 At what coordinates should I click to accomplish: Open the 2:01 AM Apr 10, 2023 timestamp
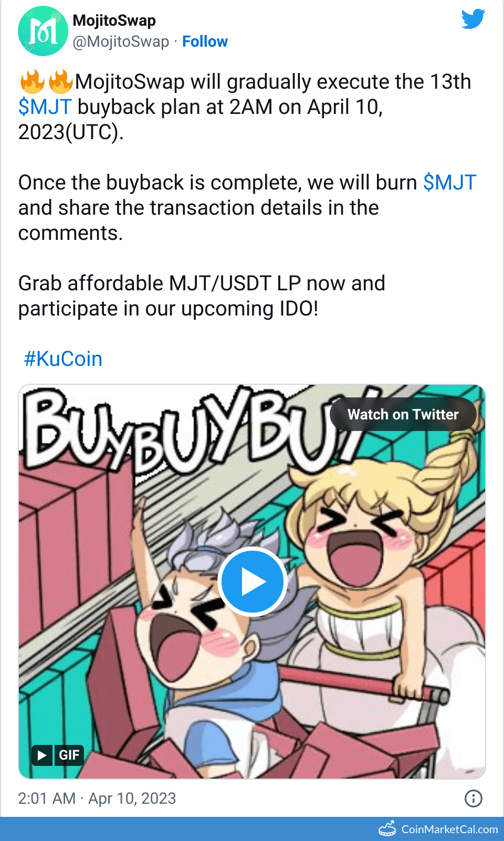tap(97, 798)
